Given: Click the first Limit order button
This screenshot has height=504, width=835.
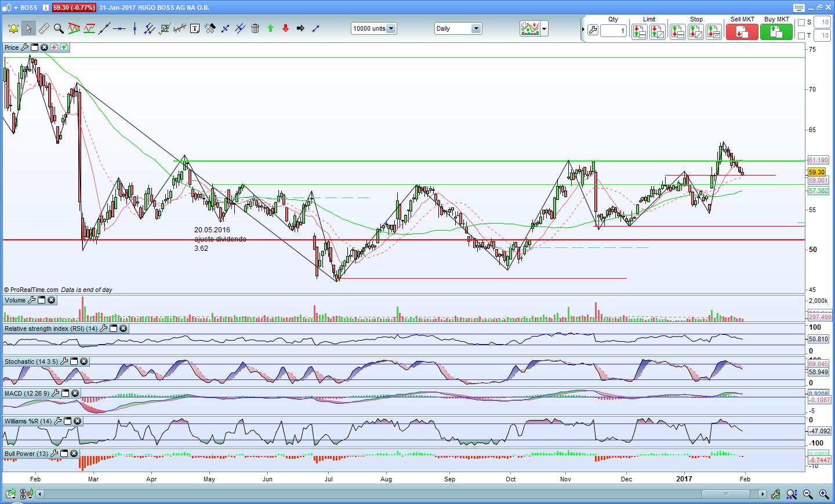Looking at the screenshot, I should pos(639,32).
